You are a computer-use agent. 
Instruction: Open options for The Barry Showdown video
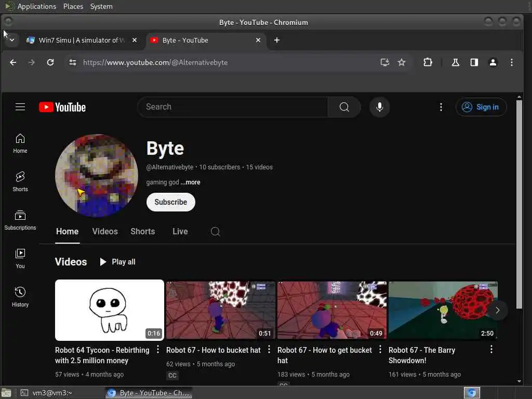(x=491, y=350)
